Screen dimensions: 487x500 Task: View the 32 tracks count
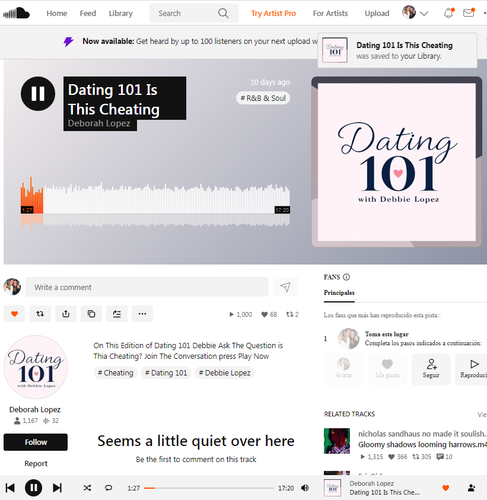(51, 421)
